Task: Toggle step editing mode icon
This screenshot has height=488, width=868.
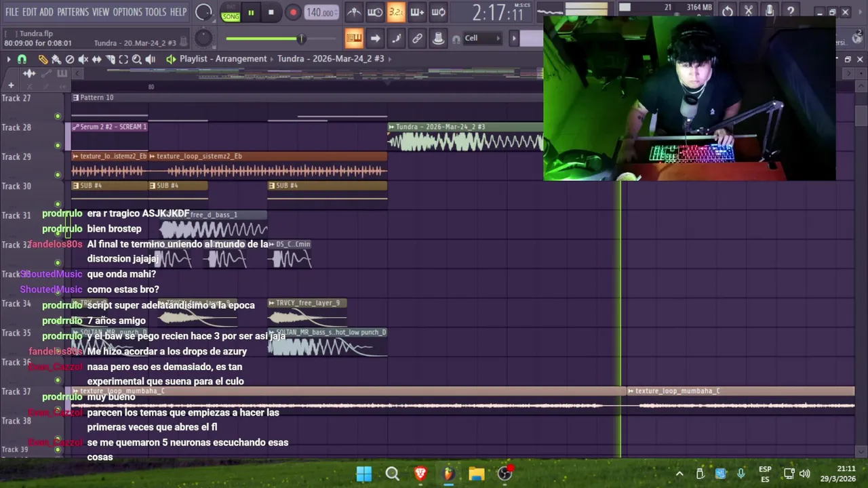Action: tap(396, 38)
